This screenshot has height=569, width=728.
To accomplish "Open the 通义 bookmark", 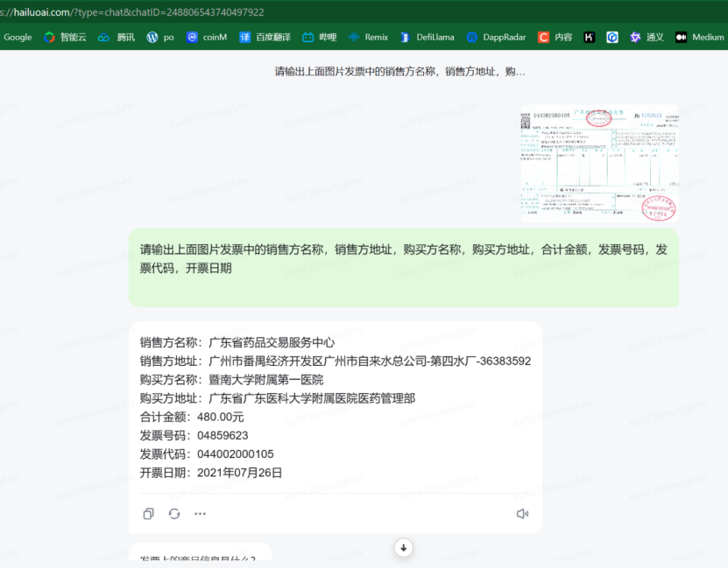I will point(647,37).
